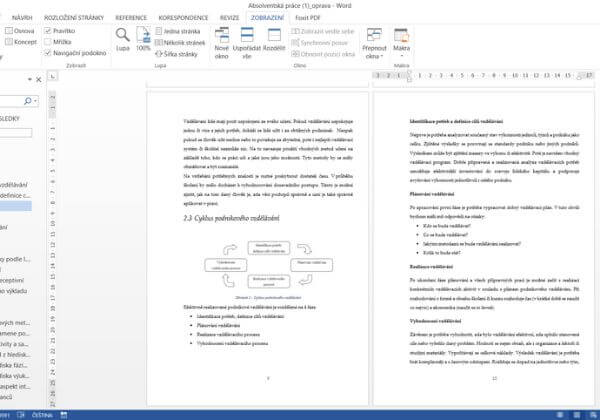Rozdělit the document window
This screenshot has height=420, width=600.
pyautogui.click(x=274, y=40)
